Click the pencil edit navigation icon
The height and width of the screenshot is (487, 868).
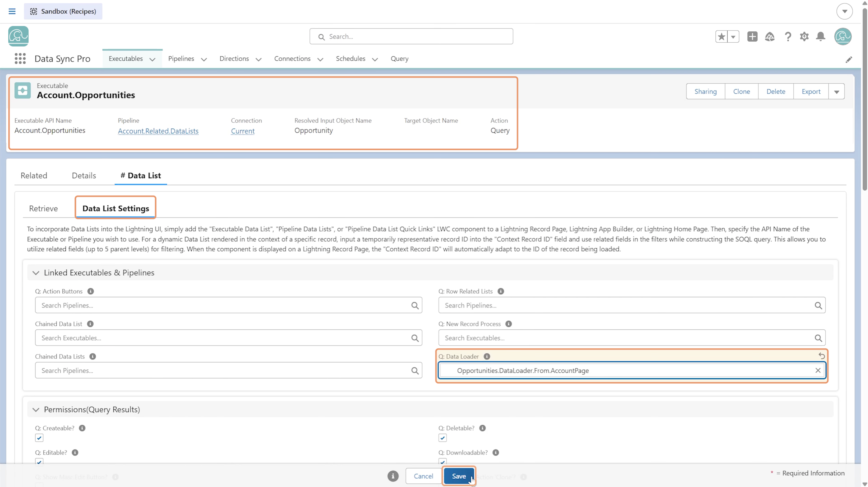click(849, 59)
